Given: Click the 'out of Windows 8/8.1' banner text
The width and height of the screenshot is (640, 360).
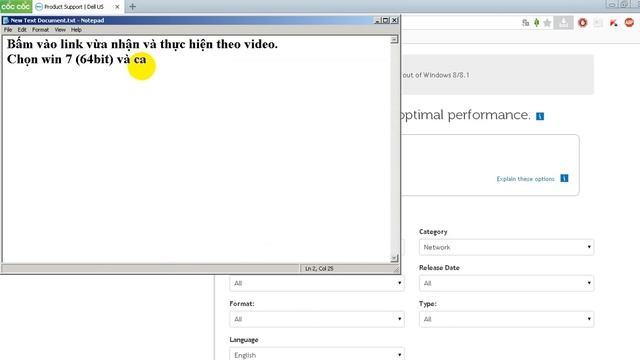Looking at the screenshot, I should (436, 75).
